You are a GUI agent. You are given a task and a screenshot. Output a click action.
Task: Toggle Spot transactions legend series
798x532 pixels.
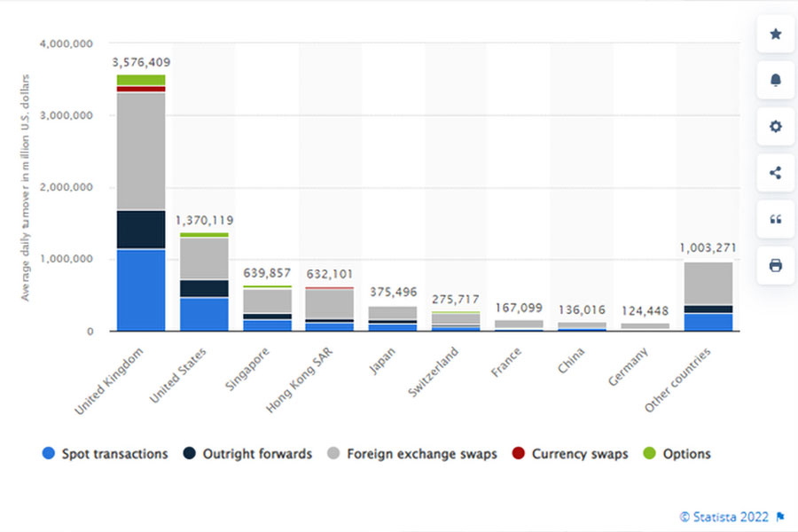pyautogui.click(x=105, y=453)
